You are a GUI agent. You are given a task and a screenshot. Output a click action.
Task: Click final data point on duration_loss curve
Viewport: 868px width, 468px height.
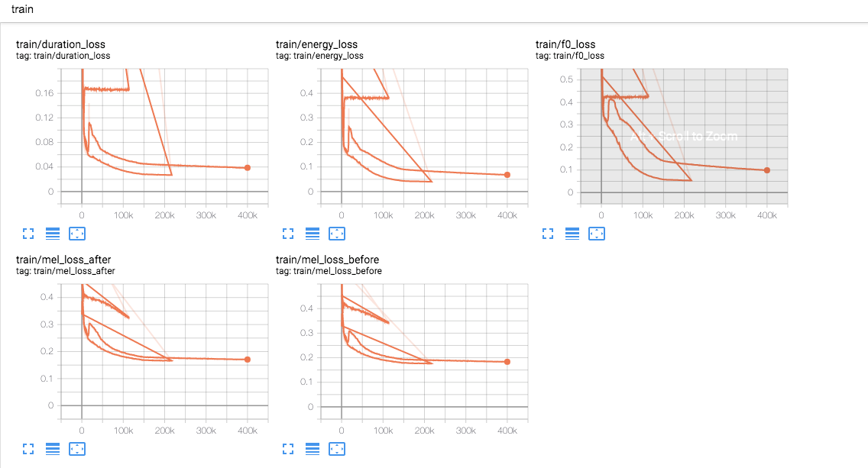click(x=247, y=167)
